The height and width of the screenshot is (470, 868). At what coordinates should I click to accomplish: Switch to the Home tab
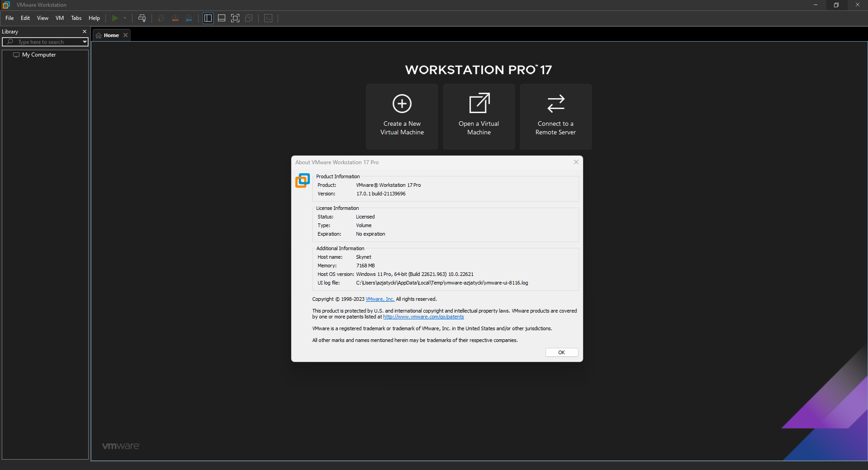[111, 35]
